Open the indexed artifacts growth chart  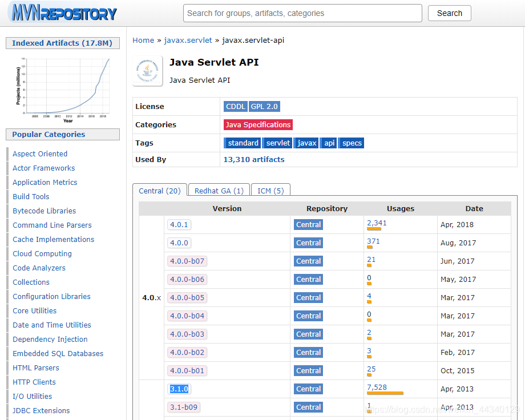coord(63,90)
